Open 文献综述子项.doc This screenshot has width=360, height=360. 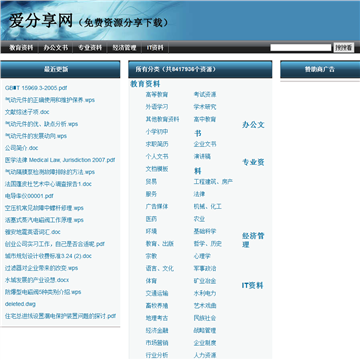[27, 112]
